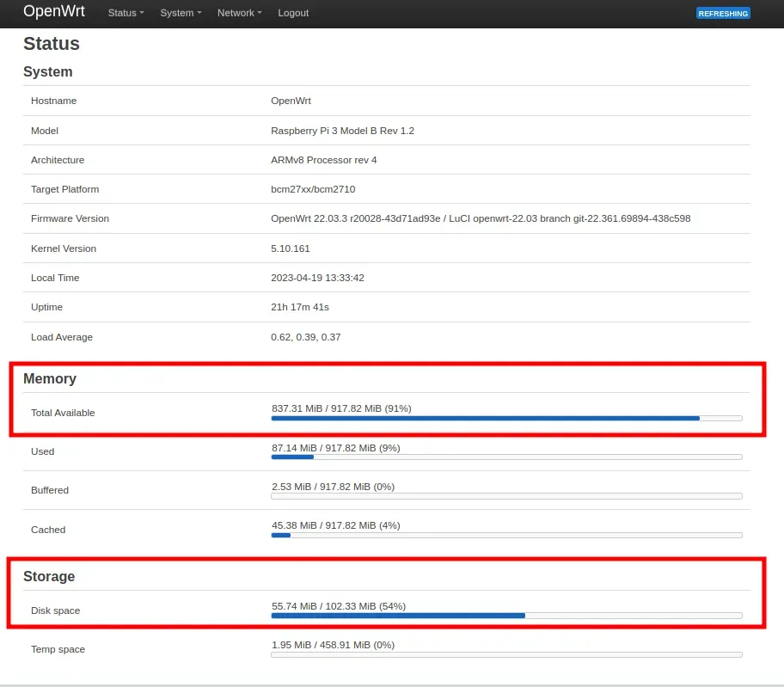784x687 pixels.
Task: Open the Status dropdown menu
Action: click(126, 13)
